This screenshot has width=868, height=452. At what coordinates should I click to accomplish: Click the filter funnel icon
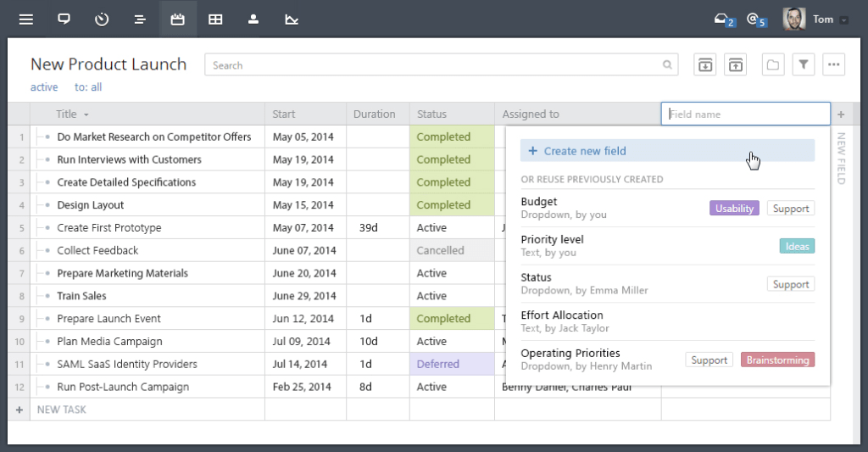tap(804, 64)
